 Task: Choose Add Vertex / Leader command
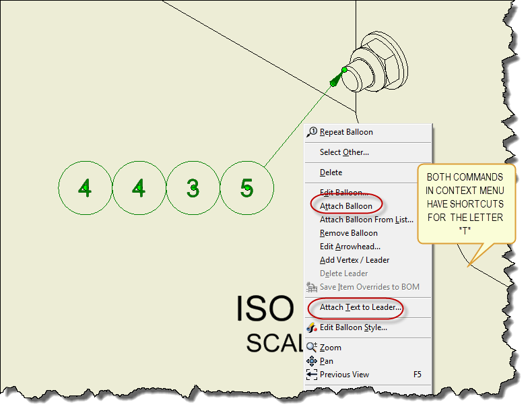tap(368, 260)
